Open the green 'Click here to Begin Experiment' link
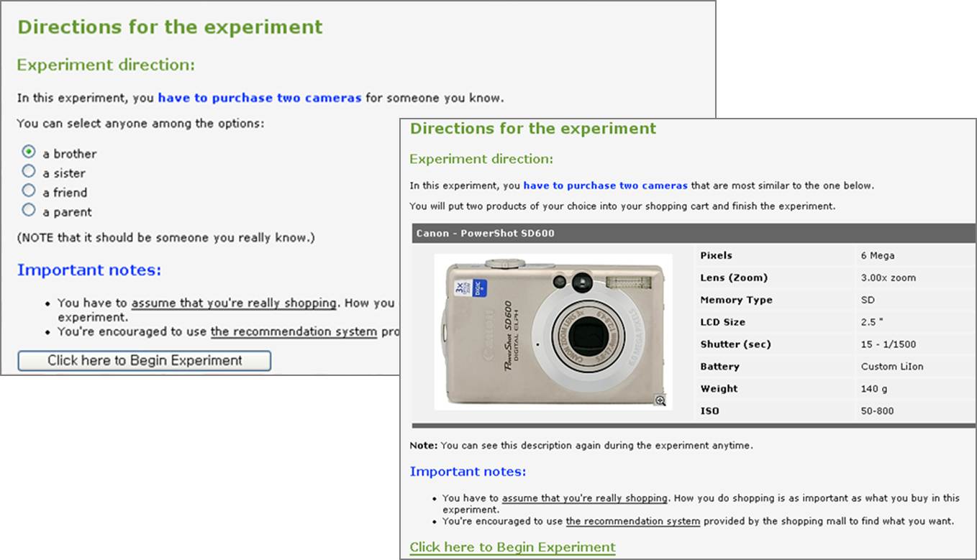 tap(512, 547)
